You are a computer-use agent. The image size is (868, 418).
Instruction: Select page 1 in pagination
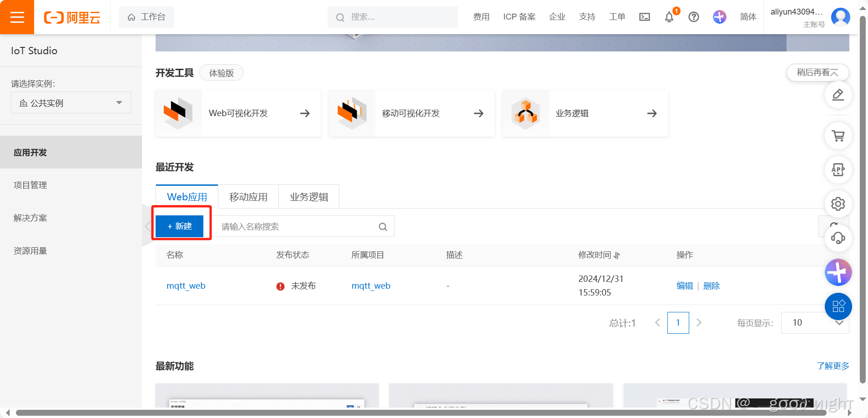click(x=678, y=323)
